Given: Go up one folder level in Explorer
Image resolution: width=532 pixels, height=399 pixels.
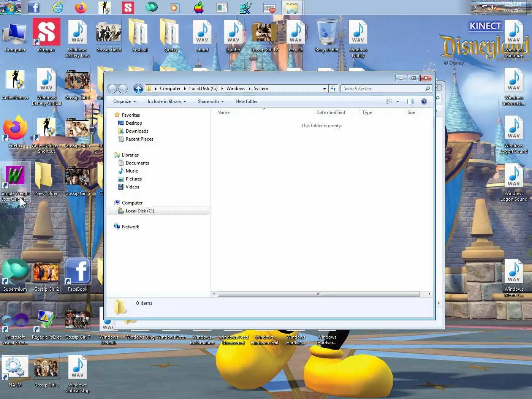Looking at the screenshot, I should tap(138, 89).
